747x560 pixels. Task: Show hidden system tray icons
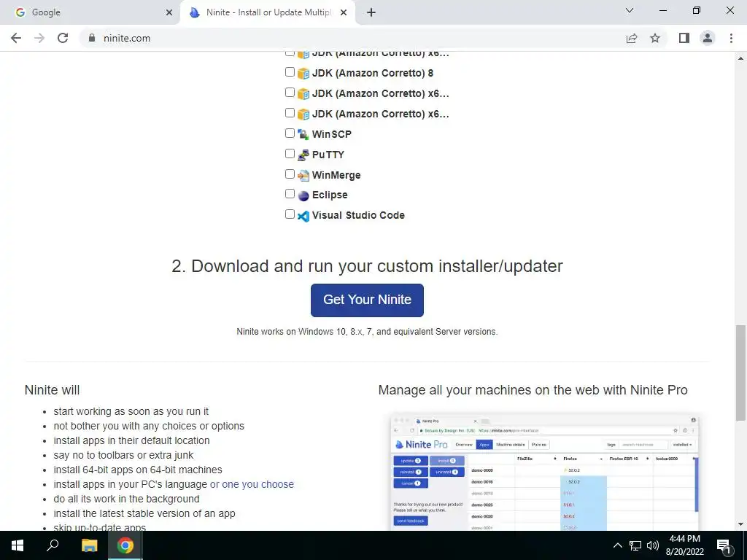(617, 545)
